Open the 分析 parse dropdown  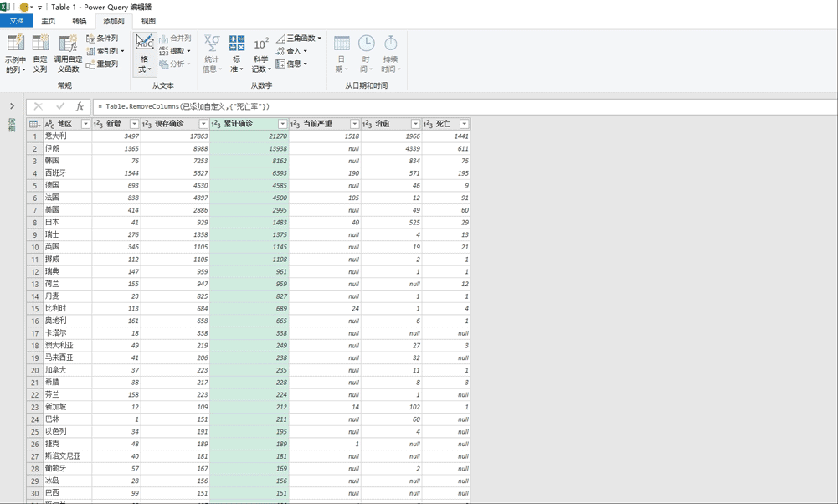tap(175, 64)
